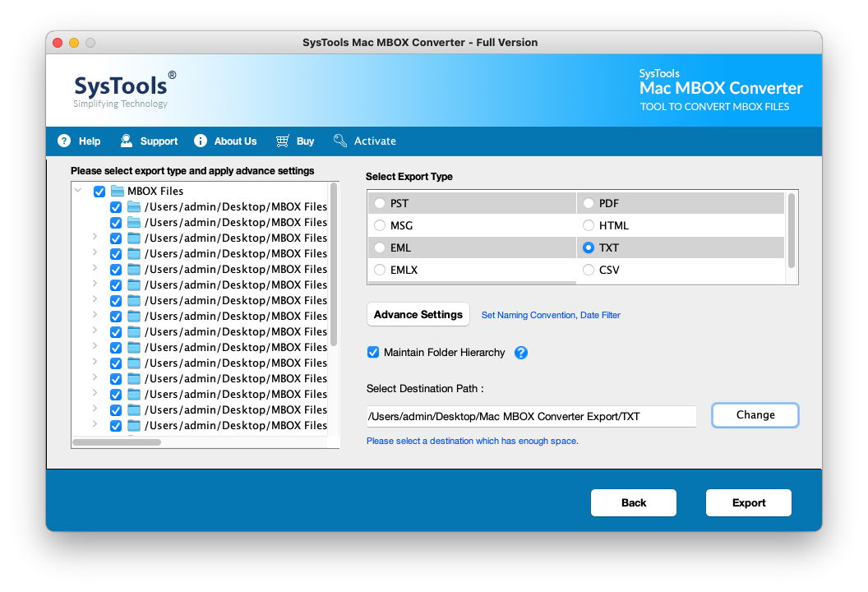
Task: Click the folder tree horizontal scrollbar
Action: coord(117,442)
